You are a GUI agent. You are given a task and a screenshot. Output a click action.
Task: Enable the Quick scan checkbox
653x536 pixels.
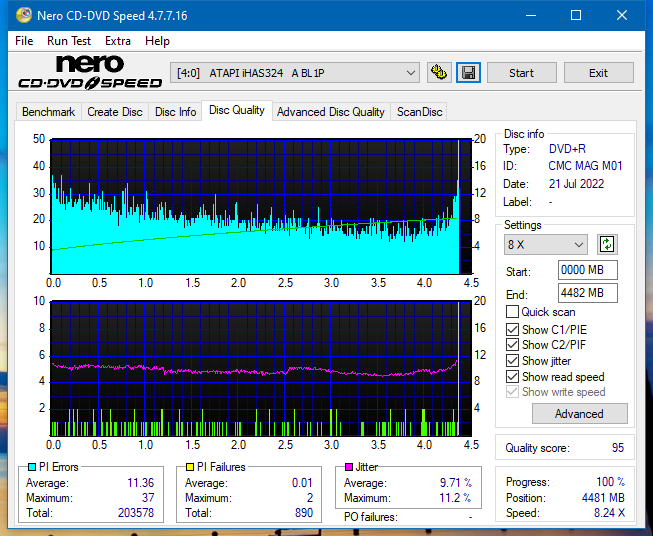click(512, 312)
